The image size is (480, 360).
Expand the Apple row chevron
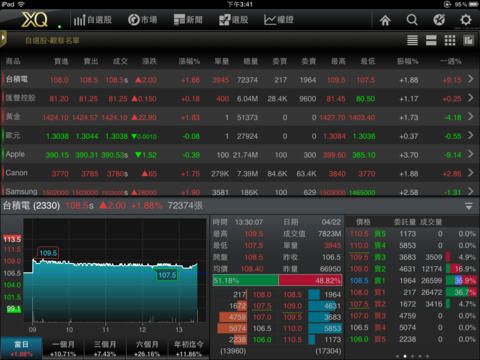470,154
